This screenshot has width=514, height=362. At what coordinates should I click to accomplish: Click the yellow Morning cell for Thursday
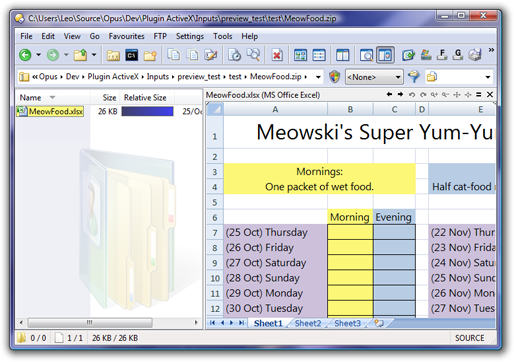coord(350,232)
